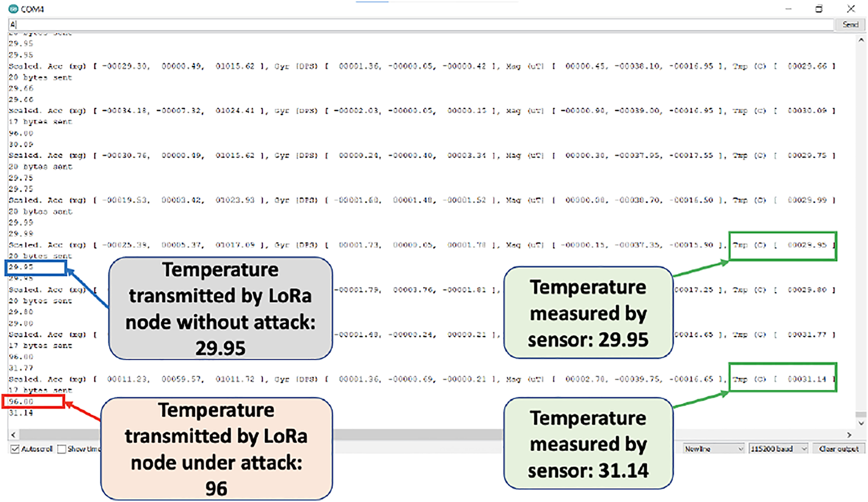Open the Newline line-ending dropdown
The image size is (868, 502).
pyautogui.click(x=713, y=449)
